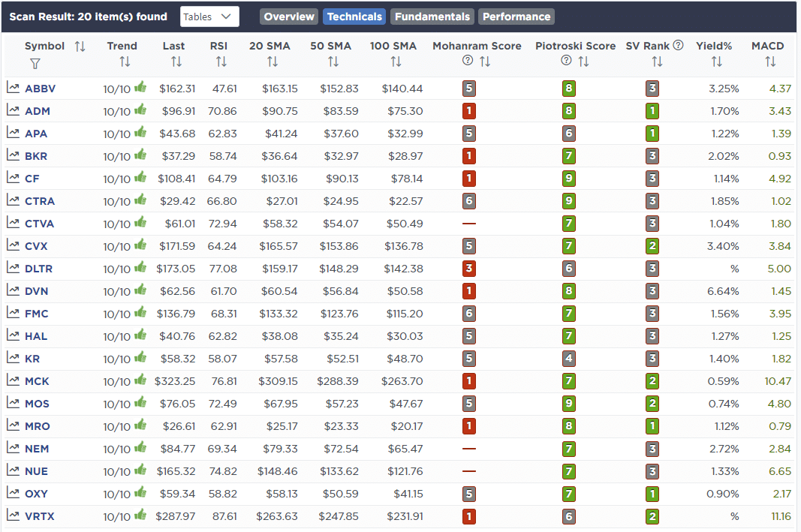
Task: Open the CVX symbol link
Action: tap(38, 245)
